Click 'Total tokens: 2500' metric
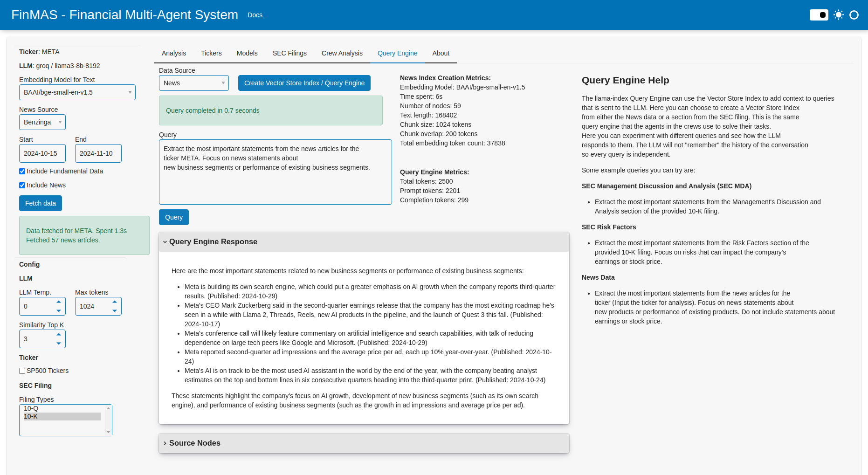Viewport: 868px width, 475px height. (426, 181)
